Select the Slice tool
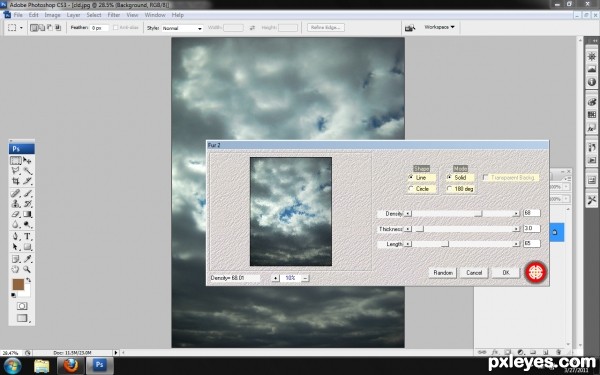 tap(27, 181)
